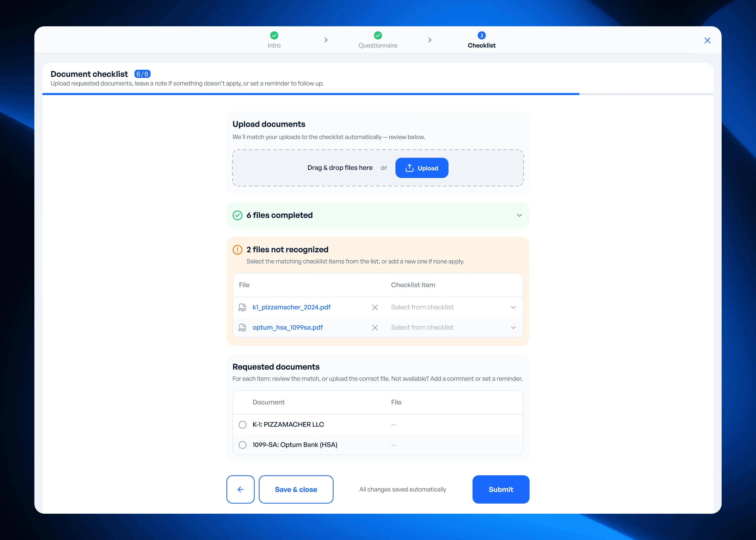Click the Upload button
The height and width of the screenshot is (540, 756).
422,168
